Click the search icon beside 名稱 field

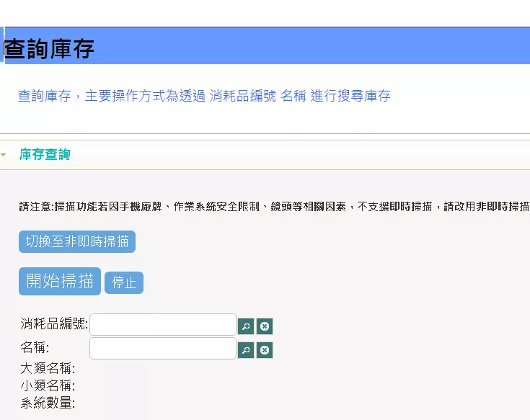coord(246,350)
